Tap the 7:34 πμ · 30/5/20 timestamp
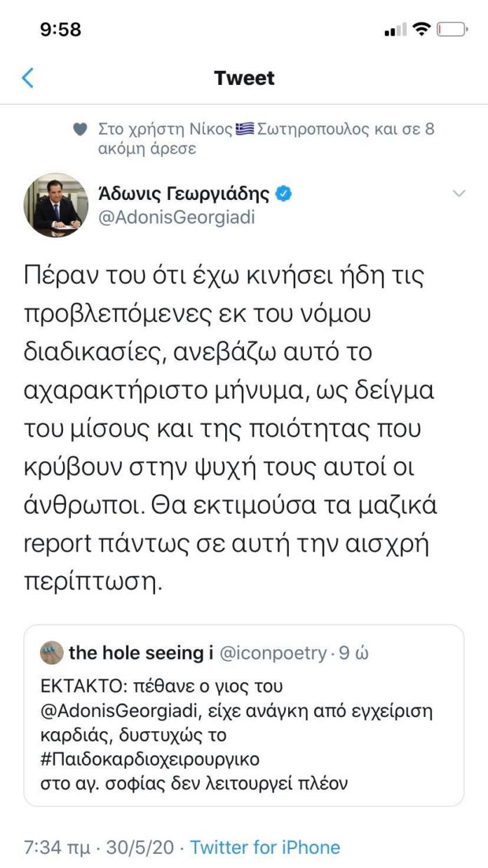The height and width of the screenshot is (868, 488). [x=100, y=847]
